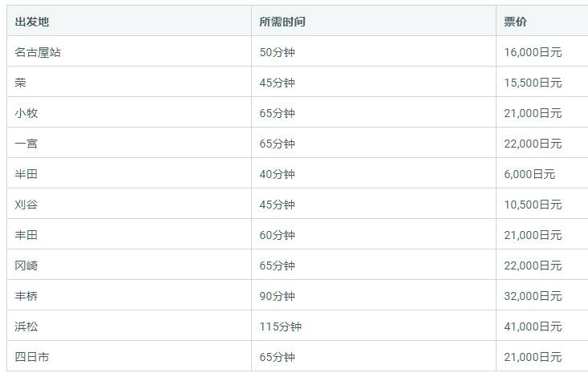
Task: Click the 50分钟 duration cell
Action: (278, 52)
